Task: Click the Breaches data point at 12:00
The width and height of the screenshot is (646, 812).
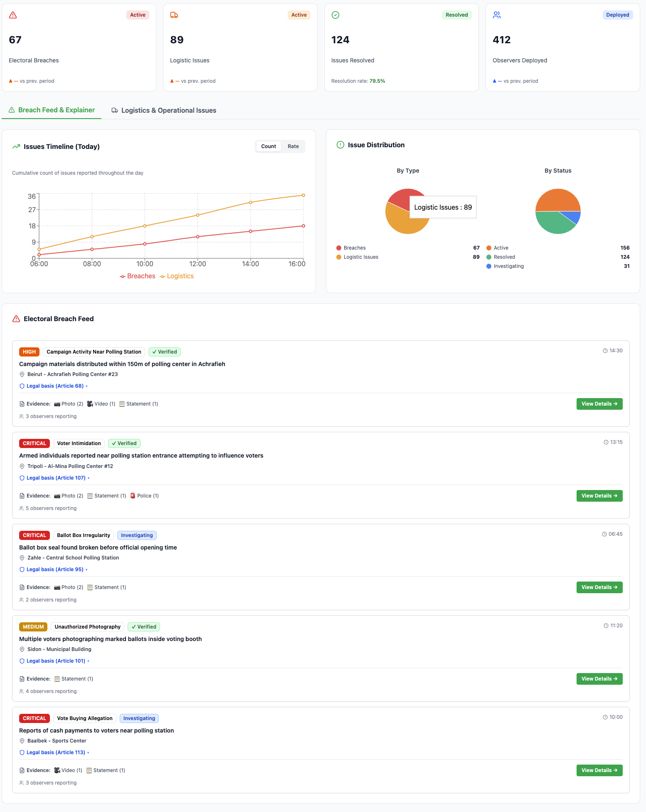Action: pyautogui.click(x=197, y=237)
